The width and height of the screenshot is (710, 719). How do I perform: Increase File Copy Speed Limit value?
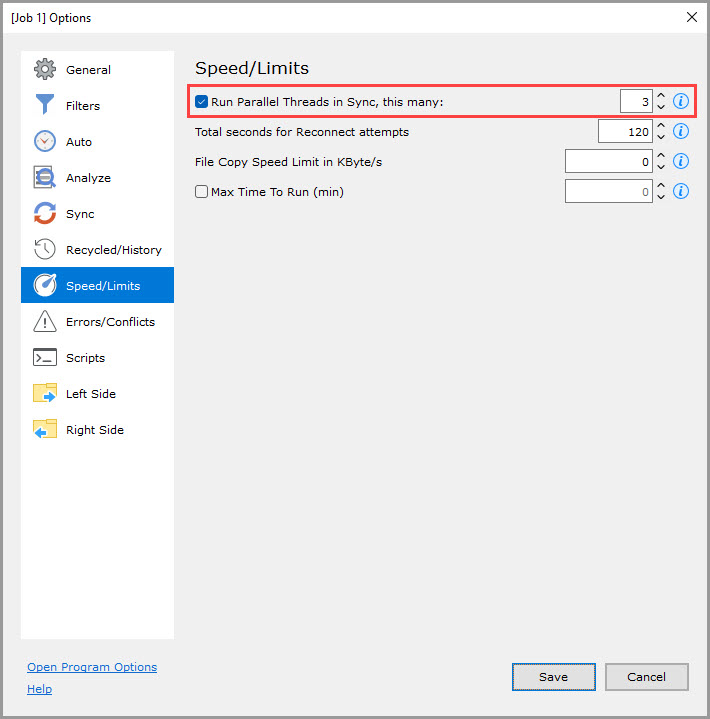(x=661, y=156)
